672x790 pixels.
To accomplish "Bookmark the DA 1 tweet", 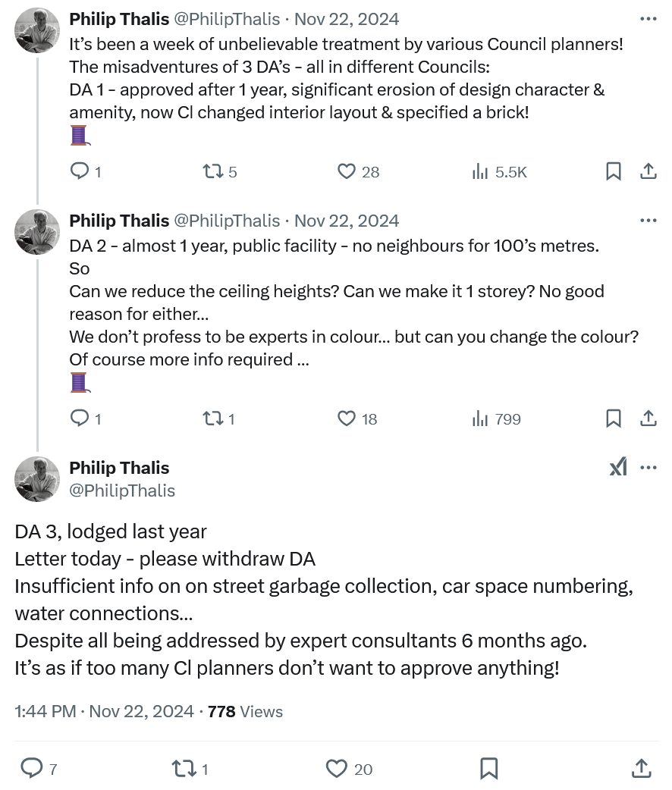I will tap(614, 171).
